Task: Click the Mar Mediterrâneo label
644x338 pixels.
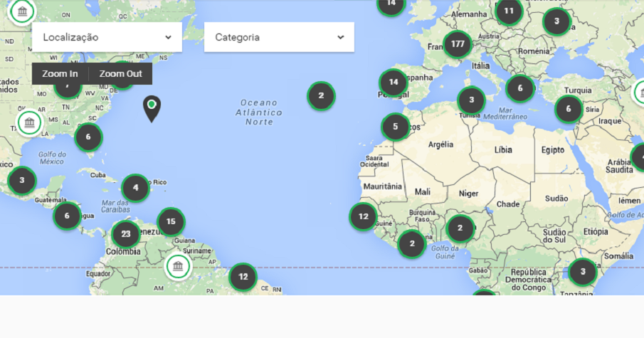Action: click(505, 113)
